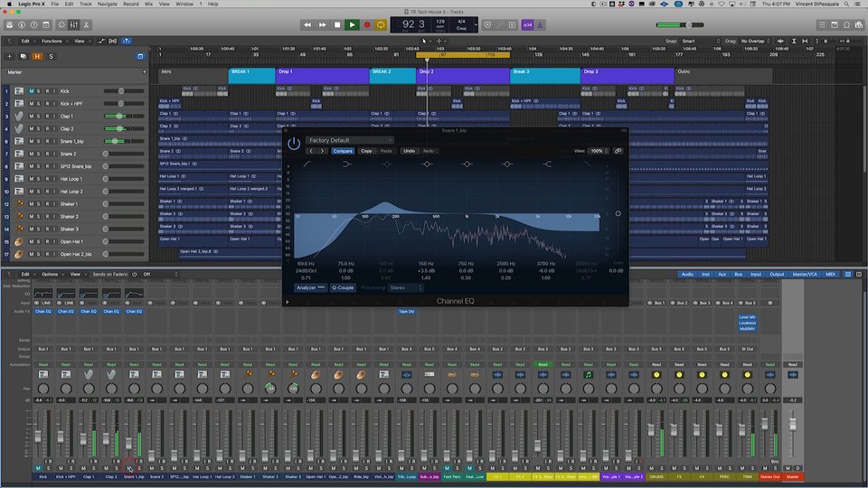Open the mixer Options dropdown
The width and height of the screenshot is (868, 488).
(x=52, y=275)
